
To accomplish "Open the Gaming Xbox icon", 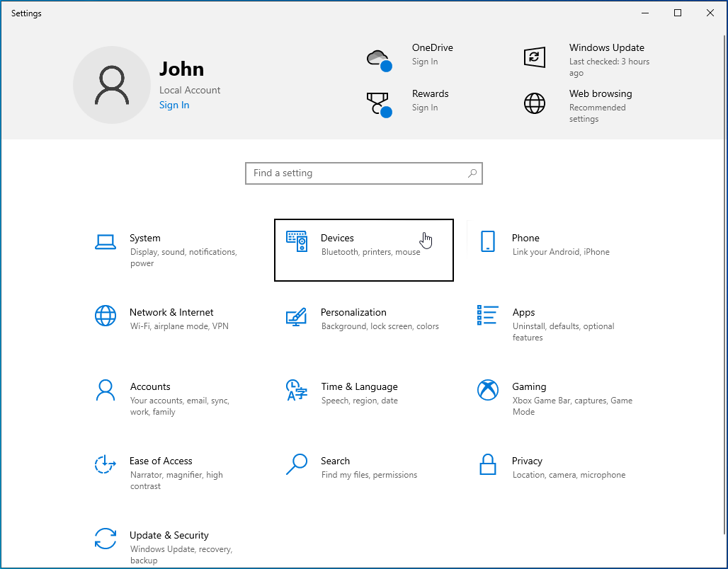I will point(487,390).
